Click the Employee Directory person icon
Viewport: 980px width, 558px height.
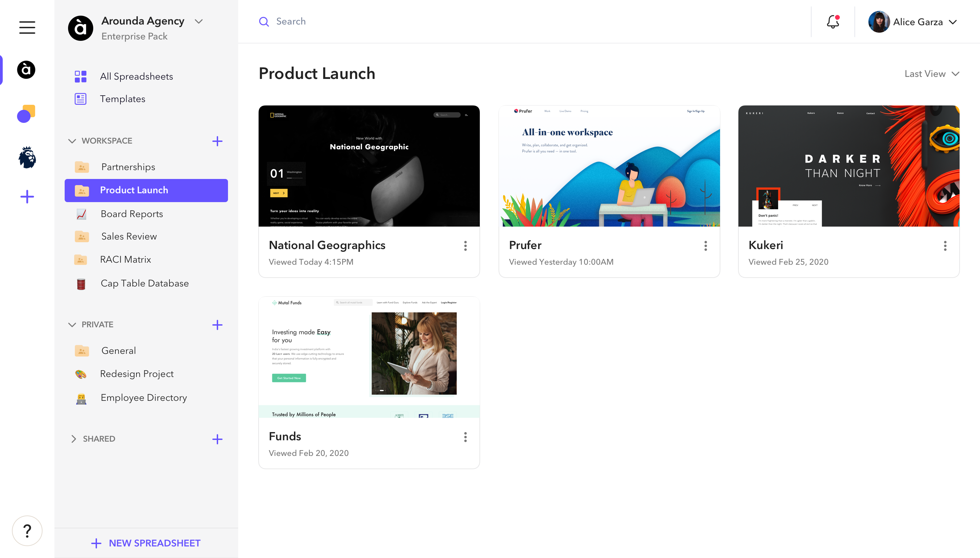coord(81,398)
